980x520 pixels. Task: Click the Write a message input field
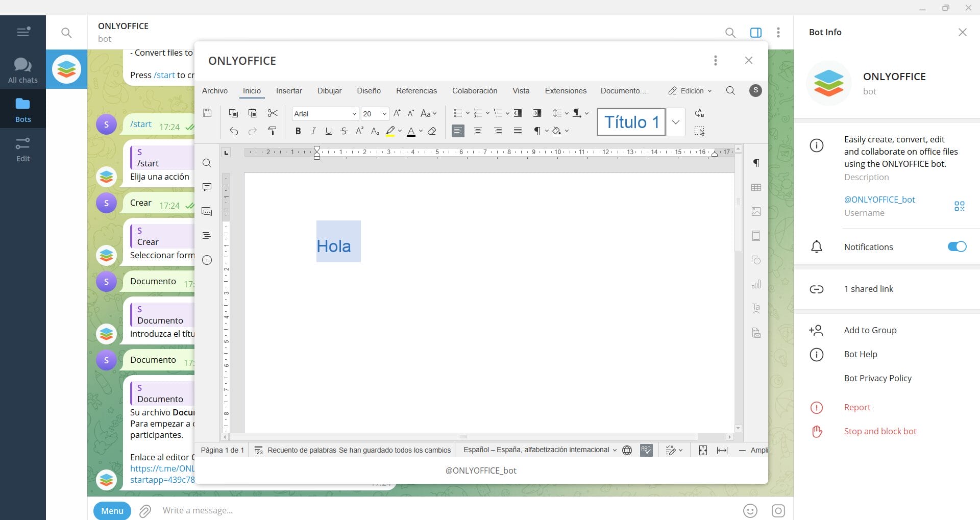tap(449, 510)
